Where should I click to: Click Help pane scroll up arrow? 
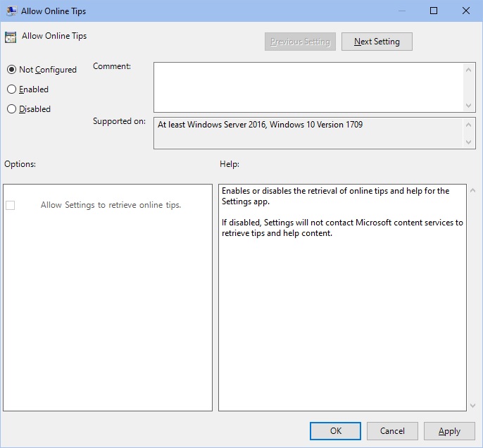473,190
